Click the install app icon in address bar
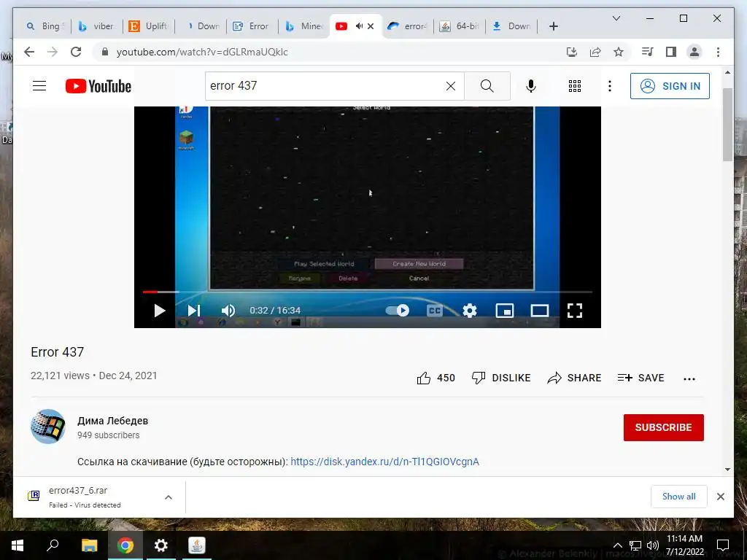Viewport: 747px width, 560px height. 572,52
